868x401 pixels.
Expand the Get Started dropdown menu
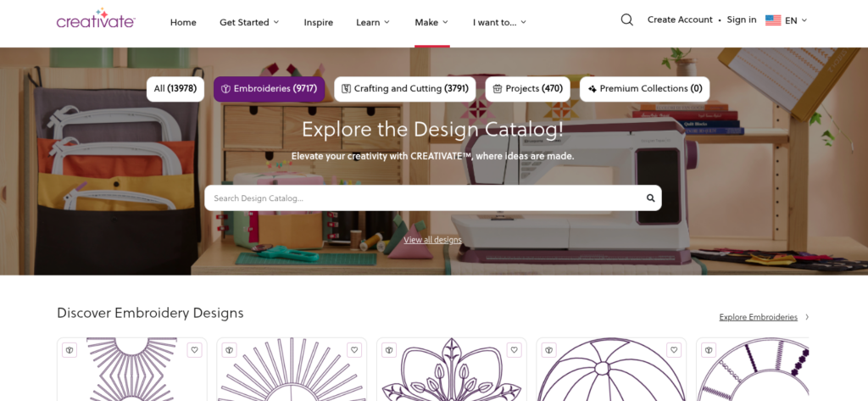(249, 22)
